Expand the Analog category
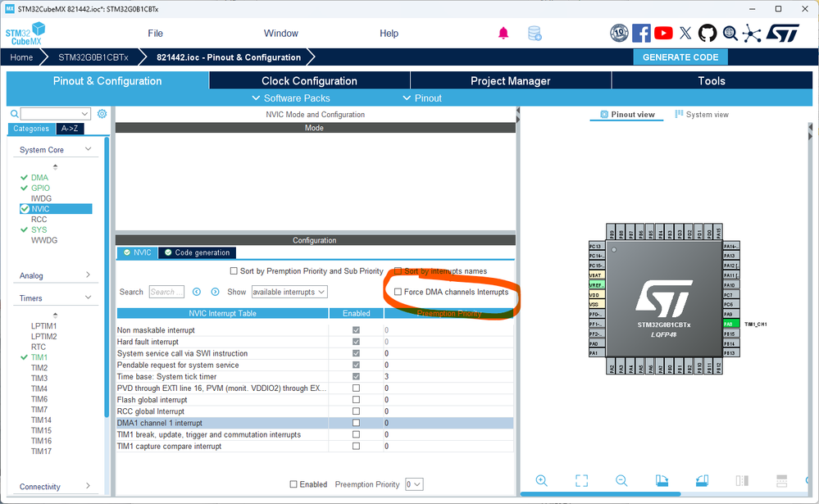 pyautogui.click(x=88, y=275)
